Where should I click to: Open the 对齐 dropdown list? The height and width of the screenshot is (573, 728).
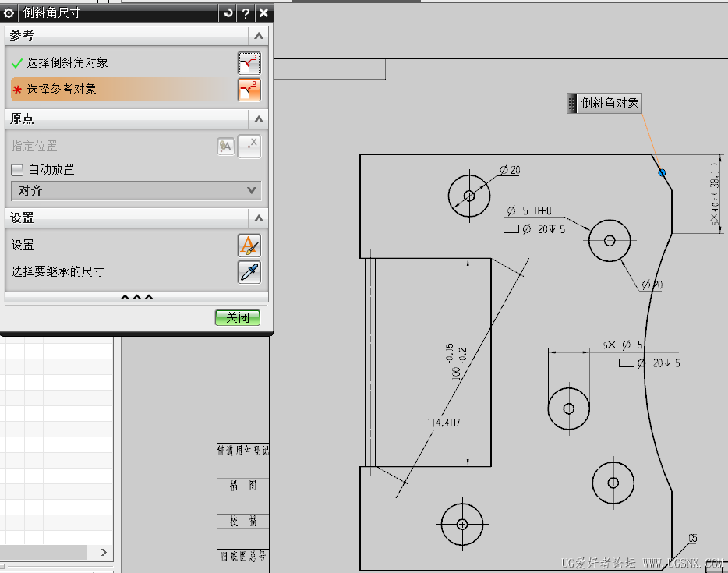pos(136,190)
